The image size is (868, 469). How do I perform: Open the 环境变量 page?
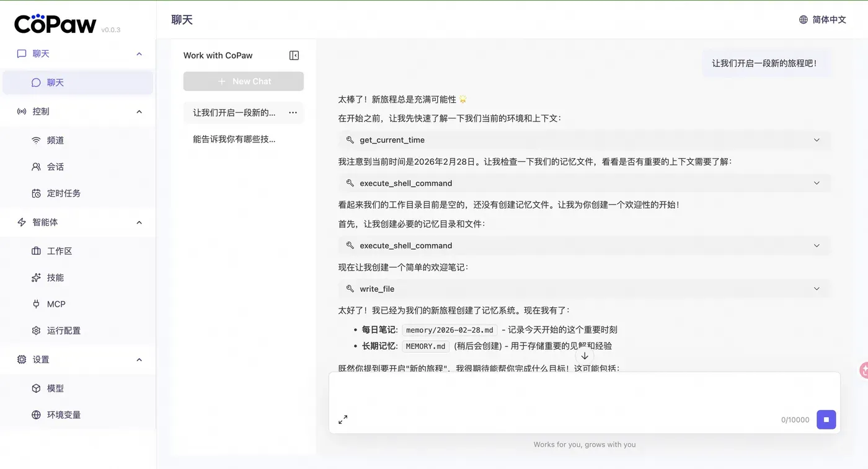pos(77,415)
